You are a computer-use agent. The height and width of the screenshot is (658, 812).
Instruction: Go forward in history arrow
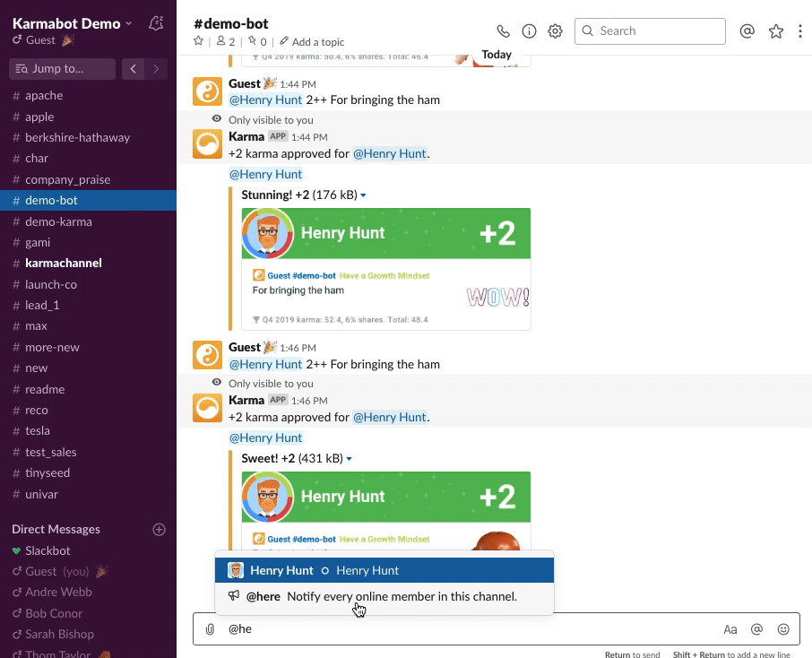(x=156, y=68)
